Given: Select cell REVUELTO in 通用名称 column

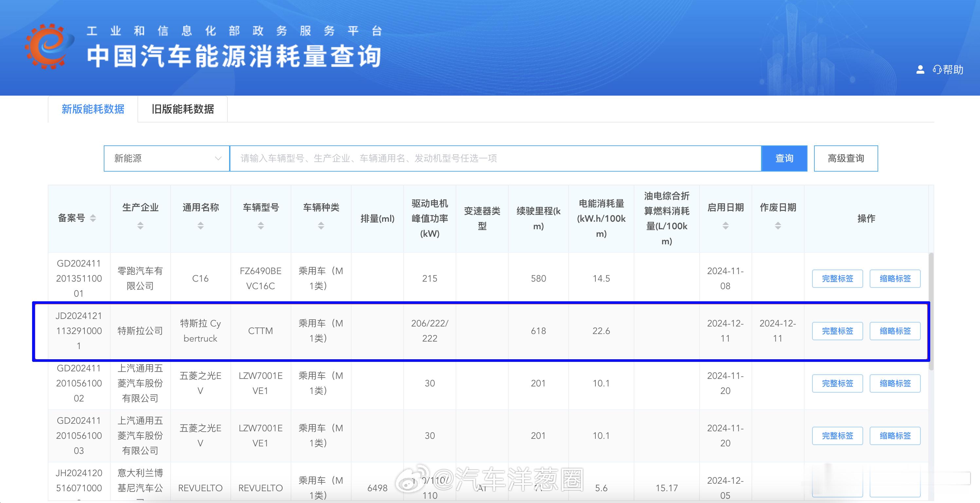Looking at the screenshot, I should click(x=201, y=488).
